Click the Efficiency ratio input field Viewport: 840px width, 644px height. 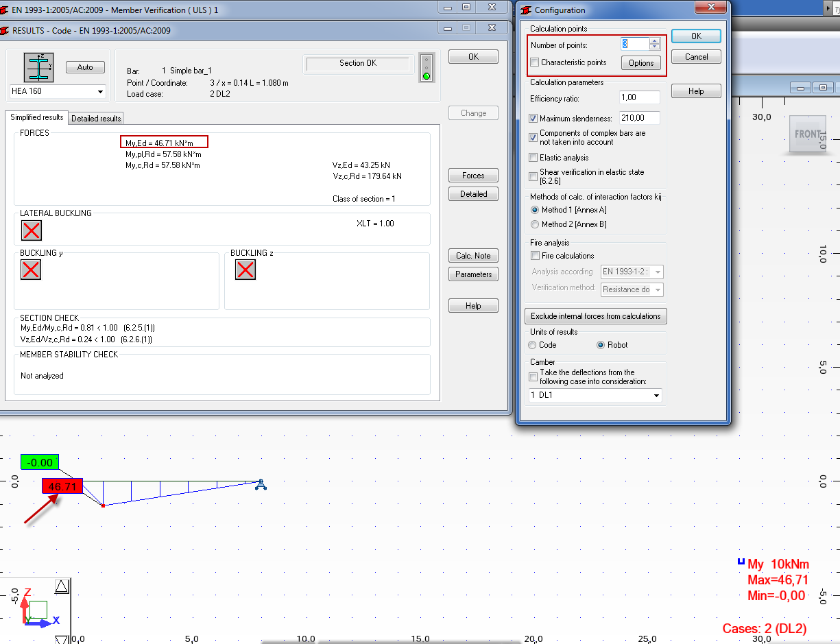pos(639,97)
